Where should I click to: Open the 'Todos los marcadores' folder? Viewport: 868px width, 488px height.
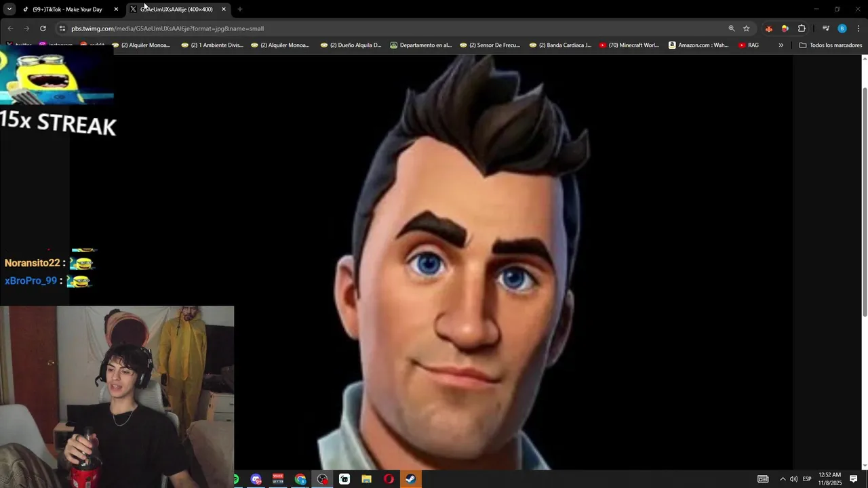point(831,45)
